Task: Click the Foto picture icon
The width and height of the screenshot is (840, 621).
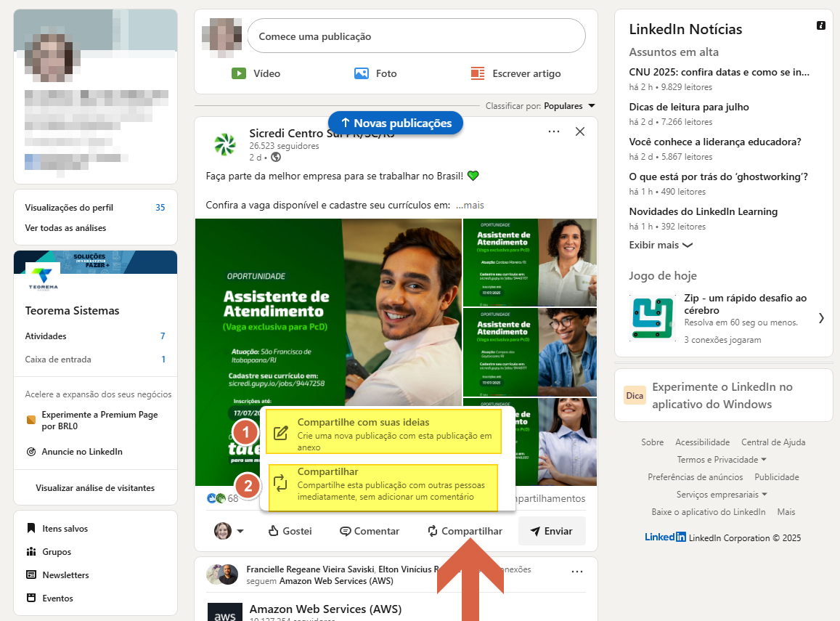Action: (x=362, y=73)
